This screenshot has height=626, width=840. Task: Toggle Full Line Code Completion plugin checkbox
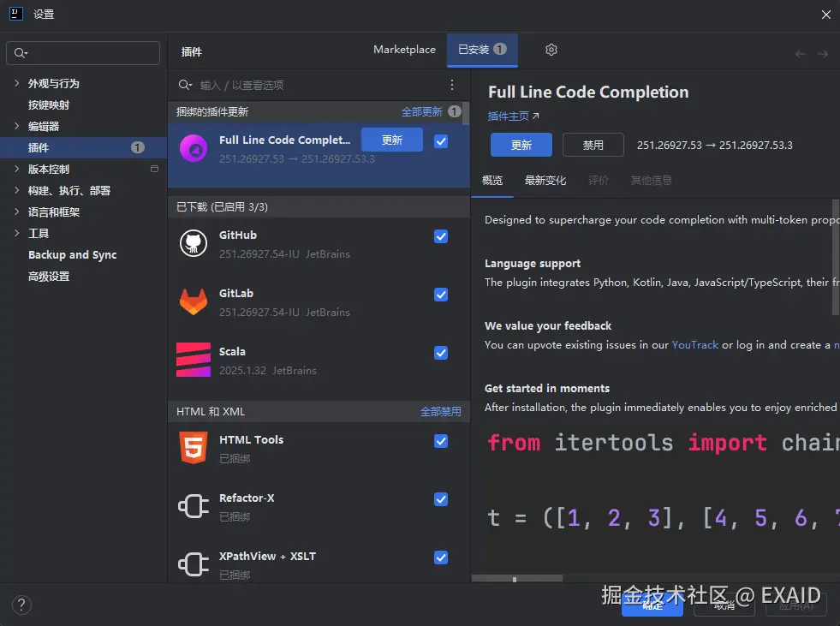[x=441, y=141]
